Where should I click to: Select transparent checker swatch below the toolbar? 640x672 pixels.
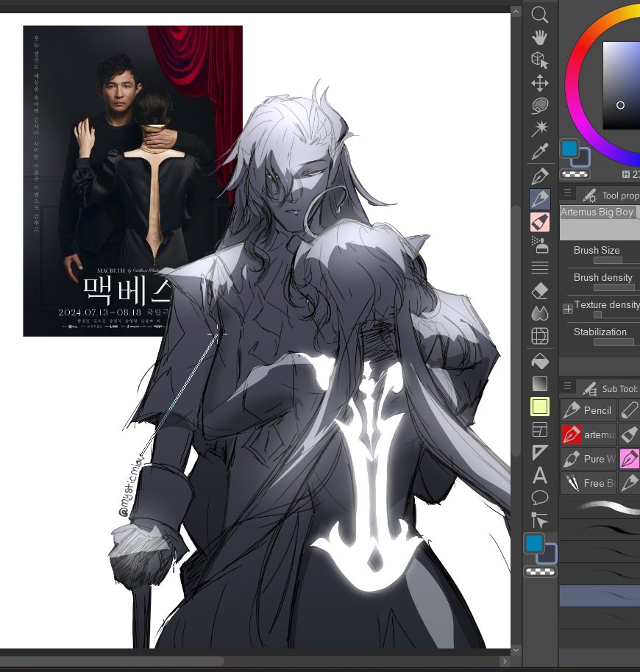click(x=540, y=571)
